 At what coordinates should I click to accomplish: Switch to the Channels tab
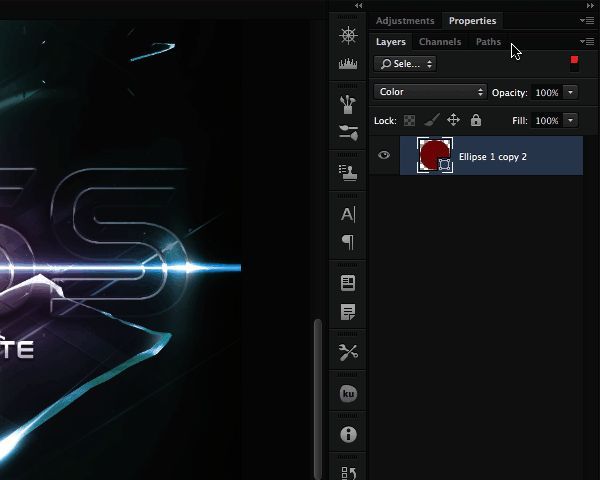pyautogui.click(x=440, y=42)
